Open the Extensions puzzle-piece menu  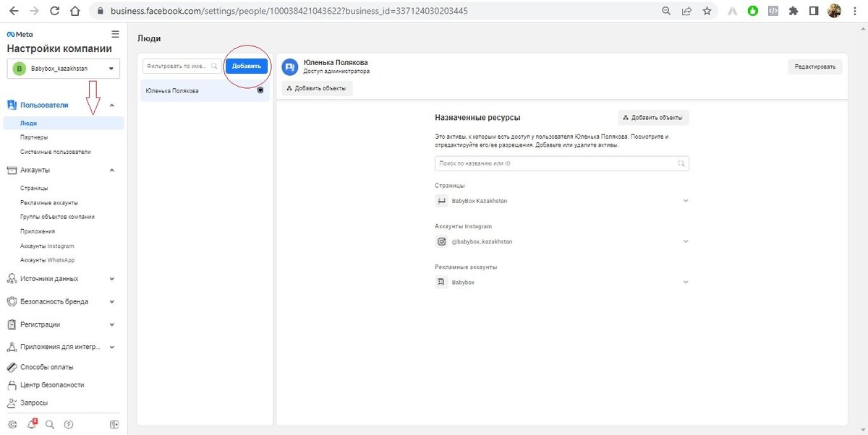tap(793, 12)
